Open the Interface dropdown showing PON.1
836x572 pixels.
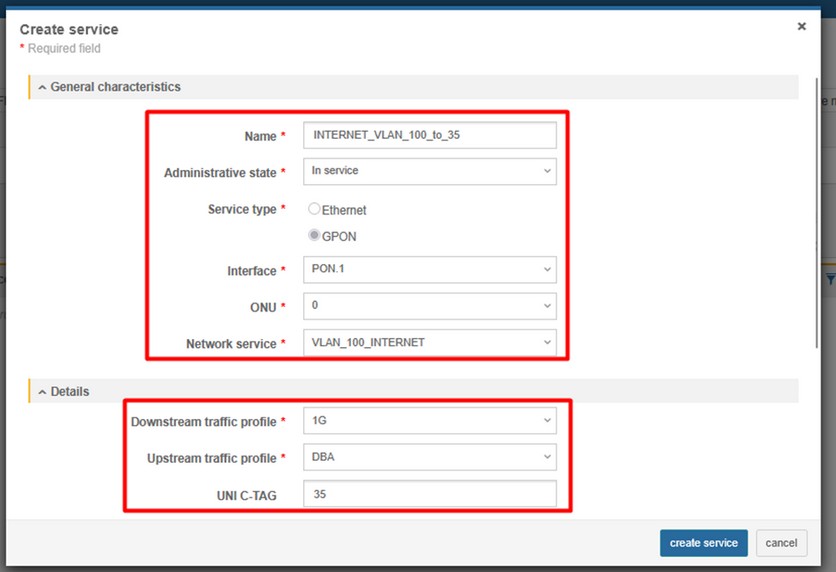point(429,270)
